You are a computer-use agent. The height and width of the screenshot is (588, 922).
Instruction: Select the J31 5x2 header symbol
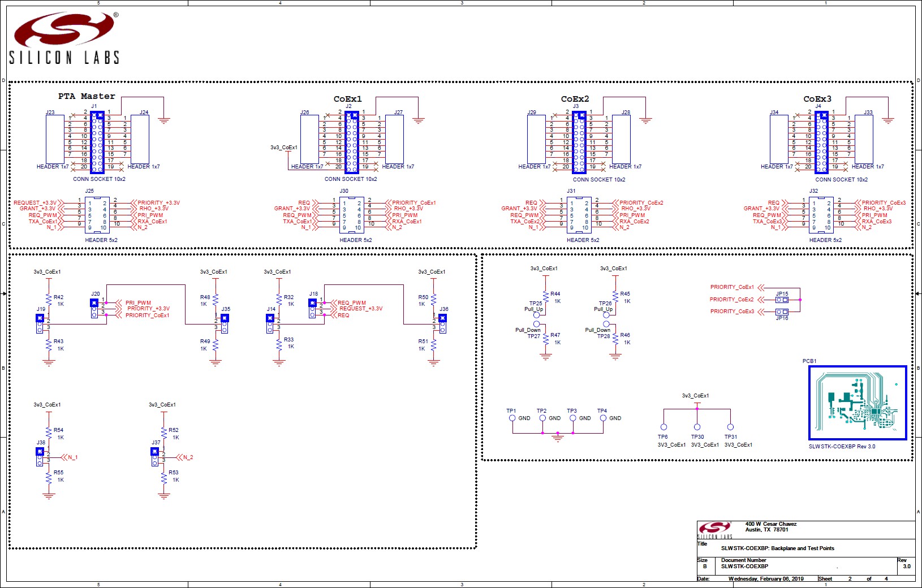coord(579,215)
